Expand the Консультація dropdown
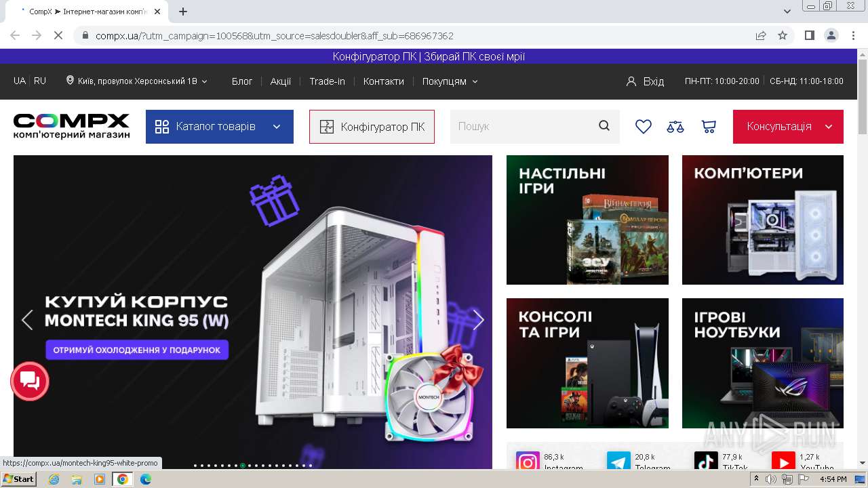Viewport: 868px width, 488px height. coord(788,127)
